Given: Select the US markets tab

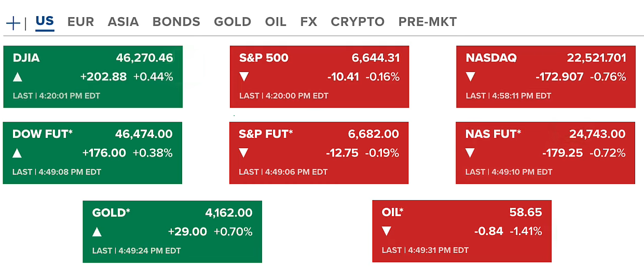Looking at the screenshot, I should tap(45, 21).
